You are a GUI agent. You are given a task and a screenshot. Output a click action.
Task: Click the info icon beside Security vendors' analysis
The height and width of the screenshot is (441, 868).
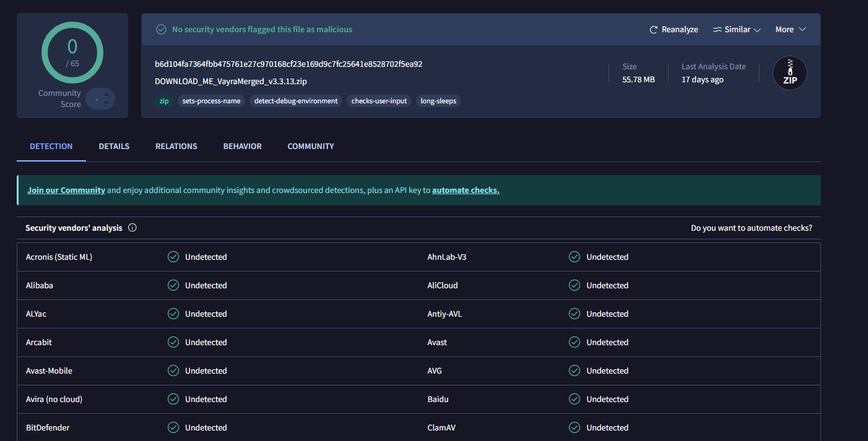[132, 228]
